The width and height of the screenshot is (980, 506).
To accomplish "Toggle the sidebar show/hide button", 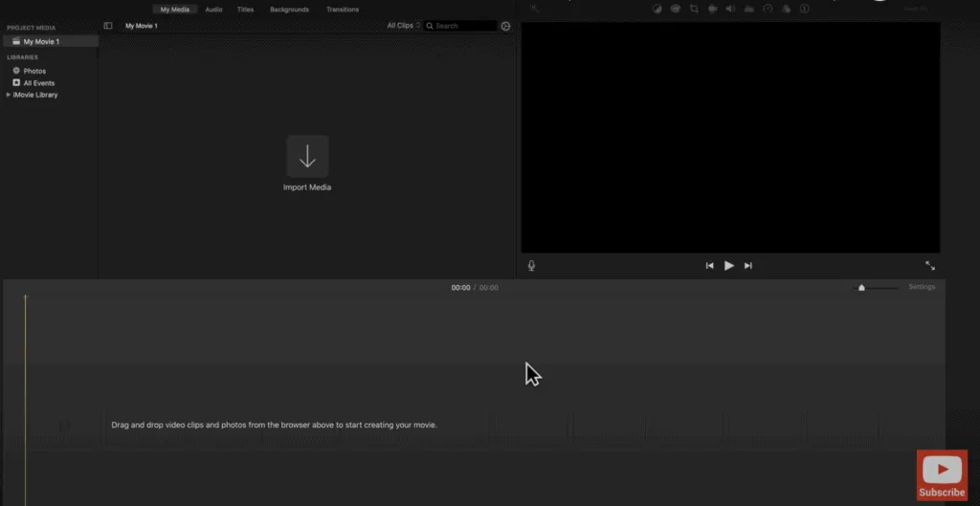I will coord(108,26).
